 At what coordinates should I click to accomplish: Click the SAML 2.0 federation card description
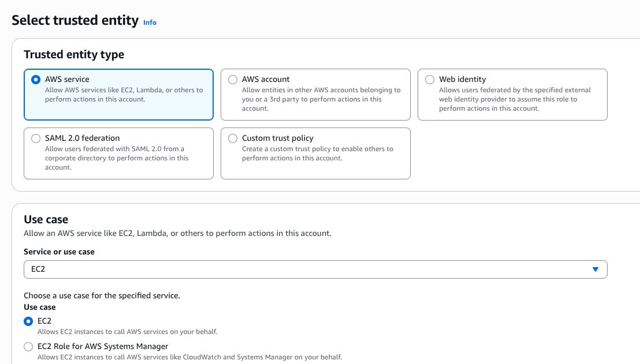coord(117,158)
